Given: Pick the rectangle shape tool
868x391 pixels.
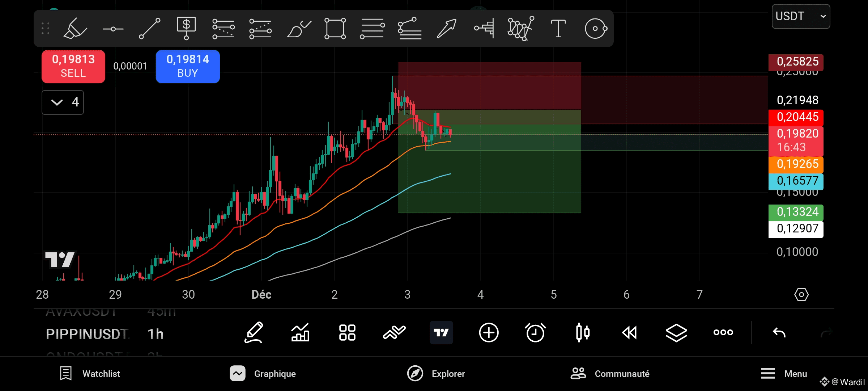Looking at the screenshot, I should [x=335, y=29].
